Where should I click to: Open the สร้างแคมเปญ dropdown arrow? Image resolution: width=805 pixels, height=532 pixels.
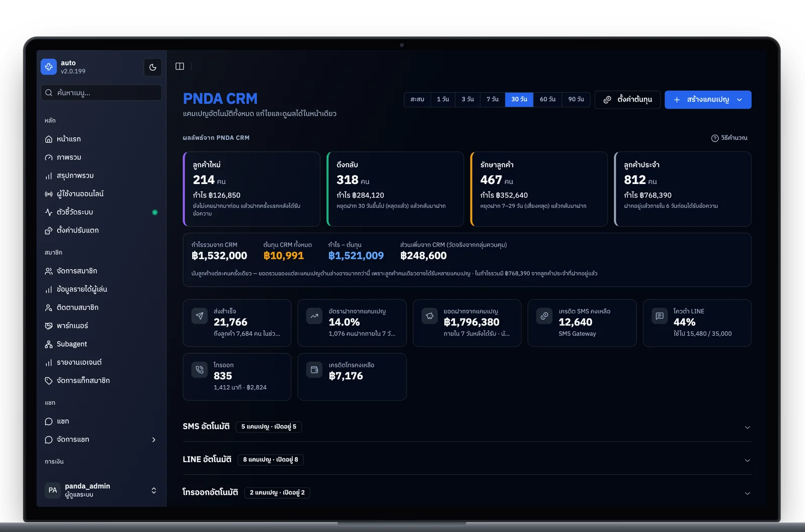tap(740, 100)
